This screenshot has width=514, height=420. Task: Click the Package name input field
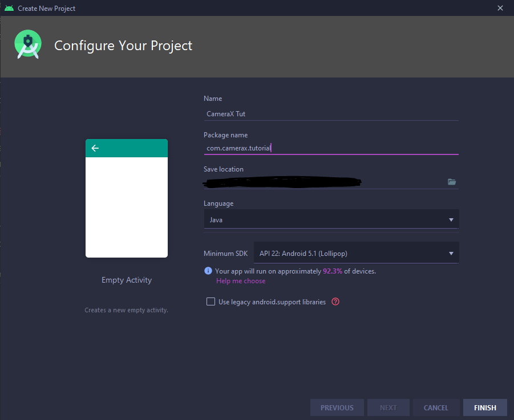(x=331, y=148)
